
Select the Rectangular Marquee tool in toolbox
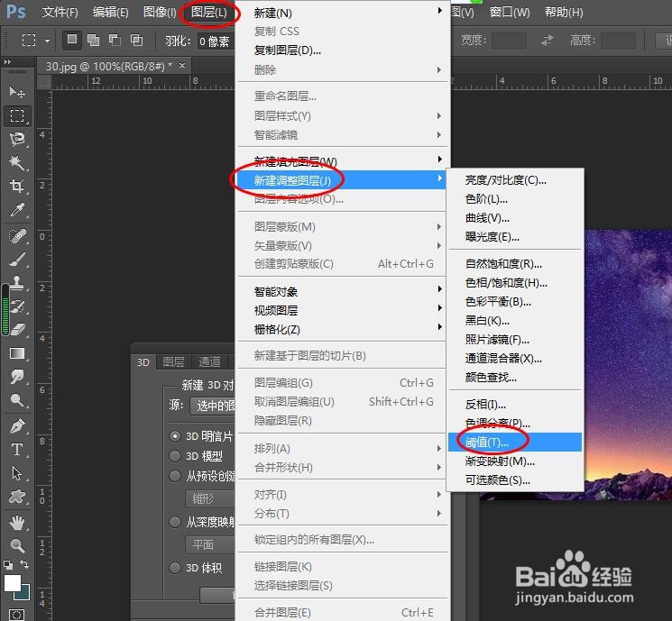tap(17, 115)
